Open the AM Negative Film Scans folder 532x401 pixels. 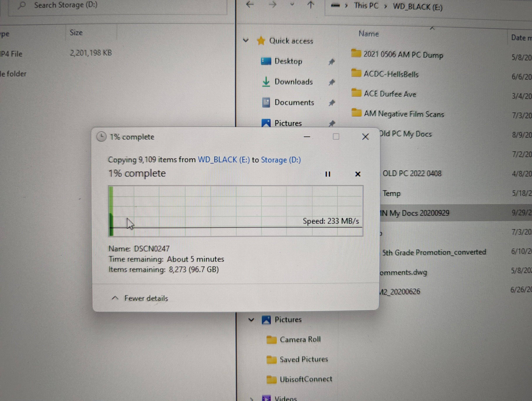coord(404,114)
